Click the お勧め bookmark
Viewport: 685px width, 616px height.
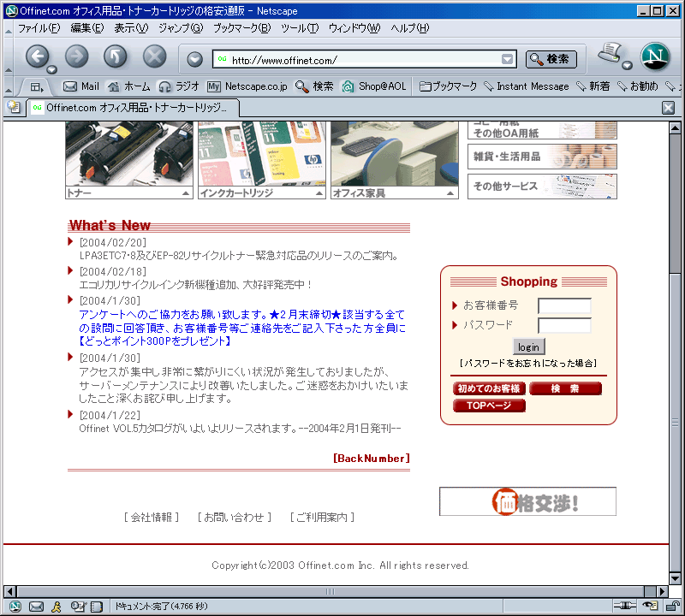[637, 86]
